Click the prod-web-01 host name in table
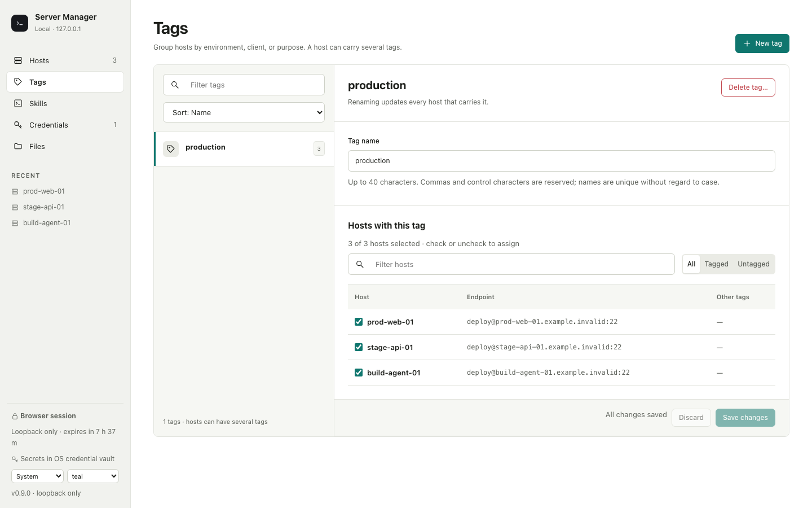812x508 pixels. coord(390,322)
